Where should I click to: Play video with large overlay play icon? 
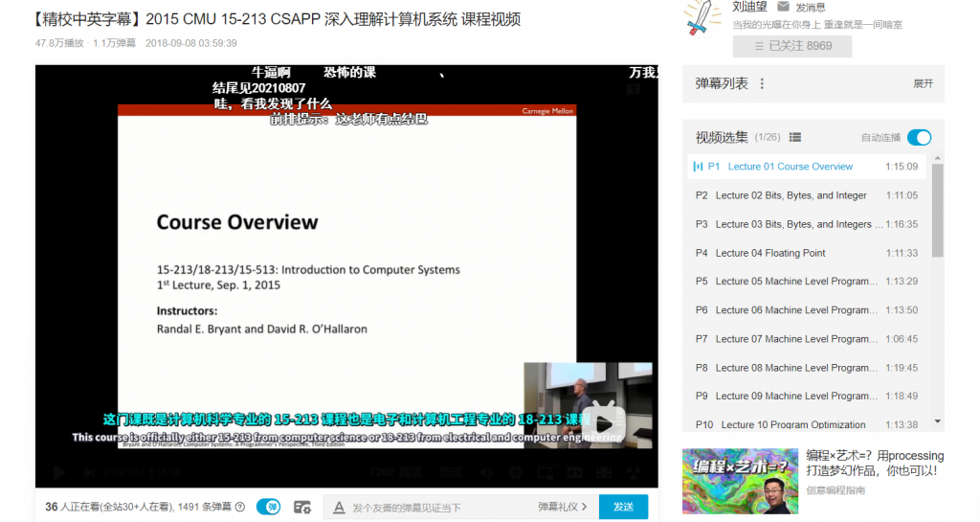click(x=604, y=423)
